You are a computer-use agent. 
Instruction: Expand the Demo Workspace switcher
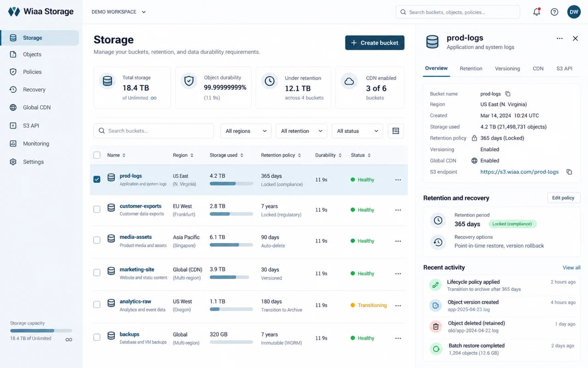119,12
